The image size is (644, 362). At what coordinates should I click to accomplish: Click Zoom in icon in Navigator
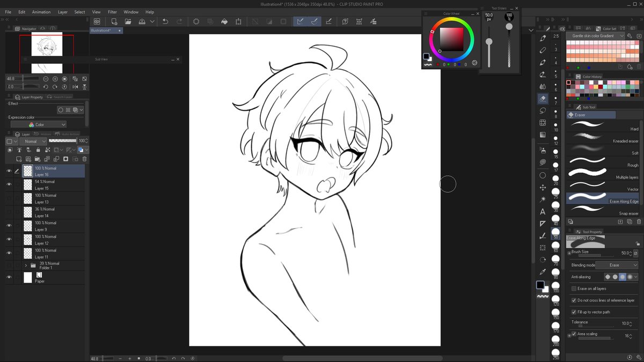pyautogui.click(x=55, y=79)
